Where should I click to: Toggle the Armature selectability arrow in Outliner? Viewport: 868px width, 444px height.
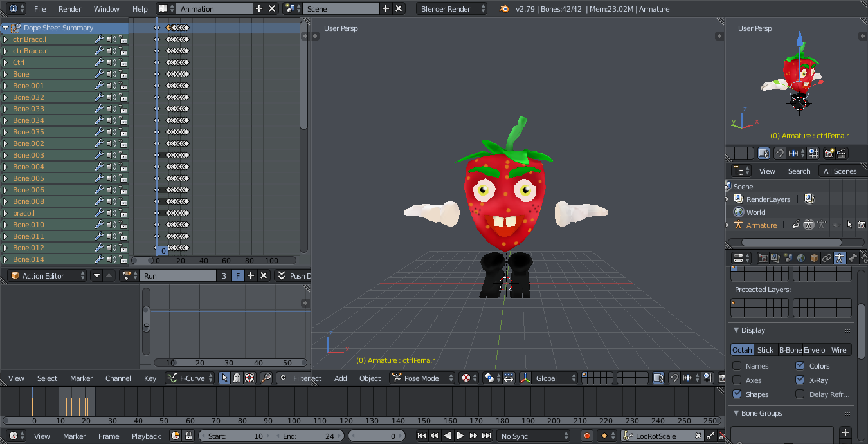coord(849,225)
